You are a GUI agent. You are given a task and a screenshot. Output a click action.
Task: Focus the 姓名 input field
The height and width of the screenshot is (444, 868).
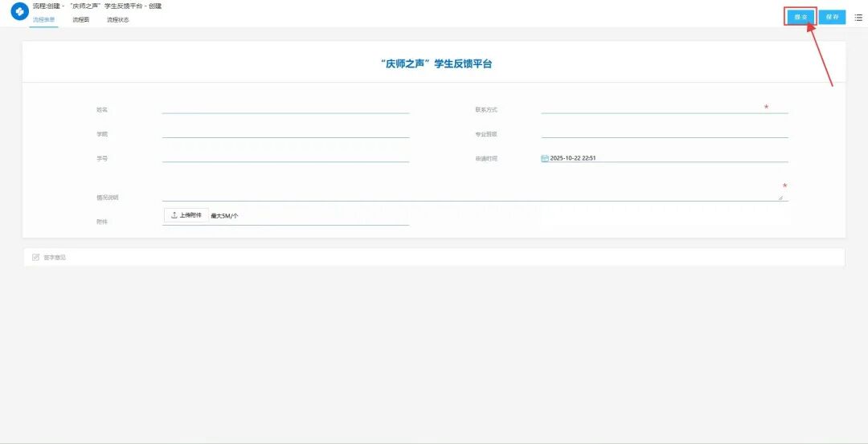tap(285, 108)
